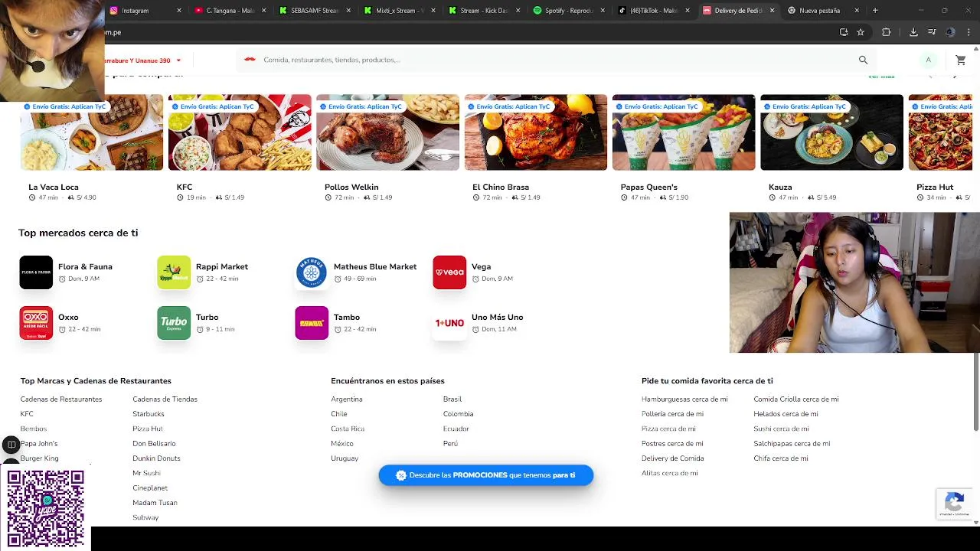Open Sushi cerca de mi link

point(781,429)
